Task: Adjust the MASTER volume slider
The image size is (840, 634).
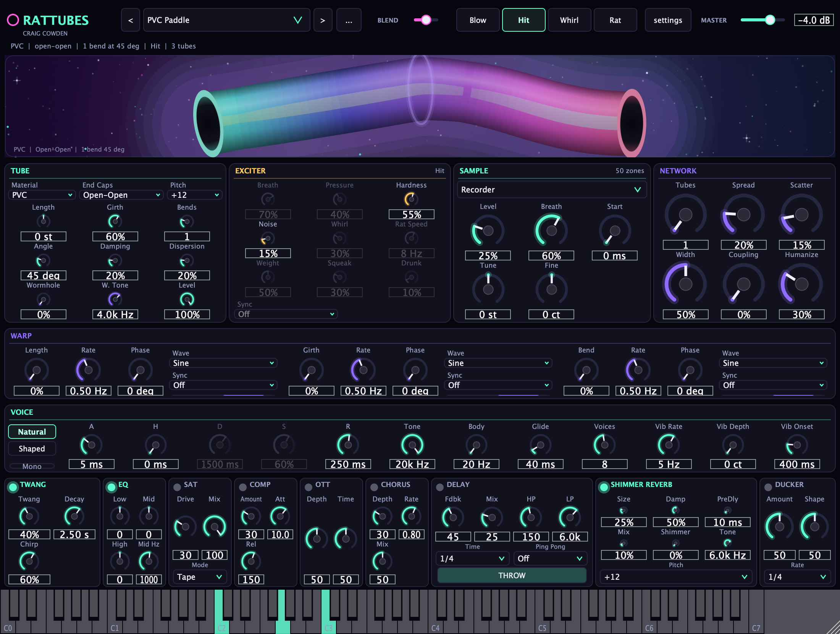Action: pos(762,20)
